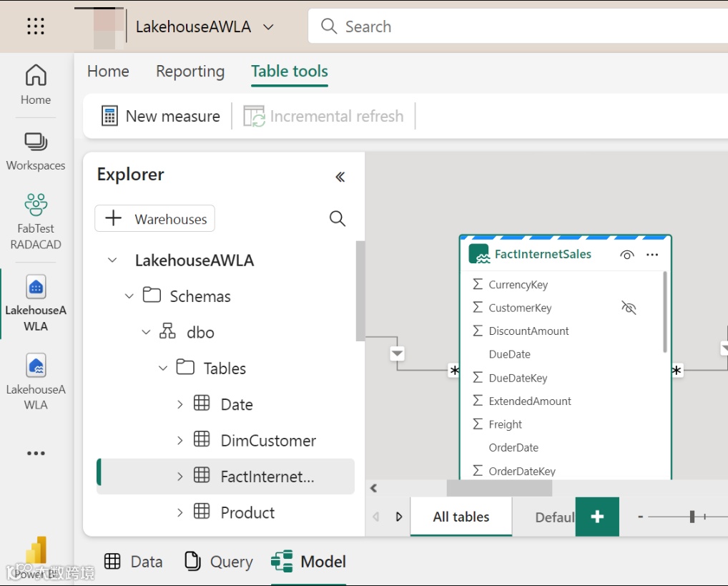Viewport: 728px width, 586px height.
Task: Expand the FactInternet... table node
Action: 180,477
